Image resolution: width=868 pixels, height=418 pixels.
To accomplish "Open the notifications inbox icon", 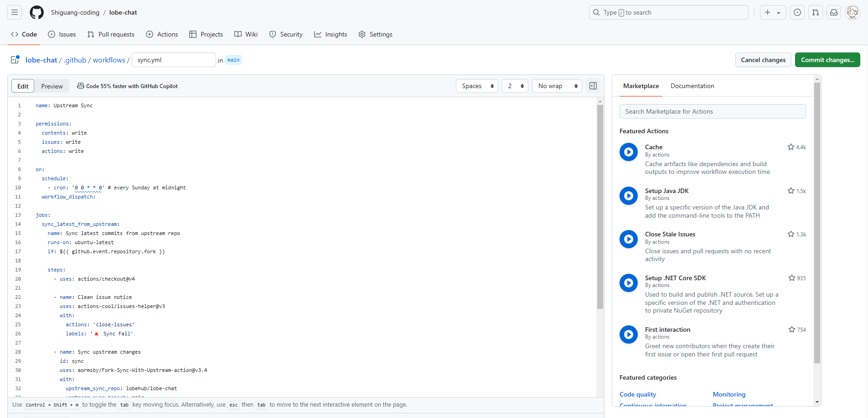I will tap(834, 12).
